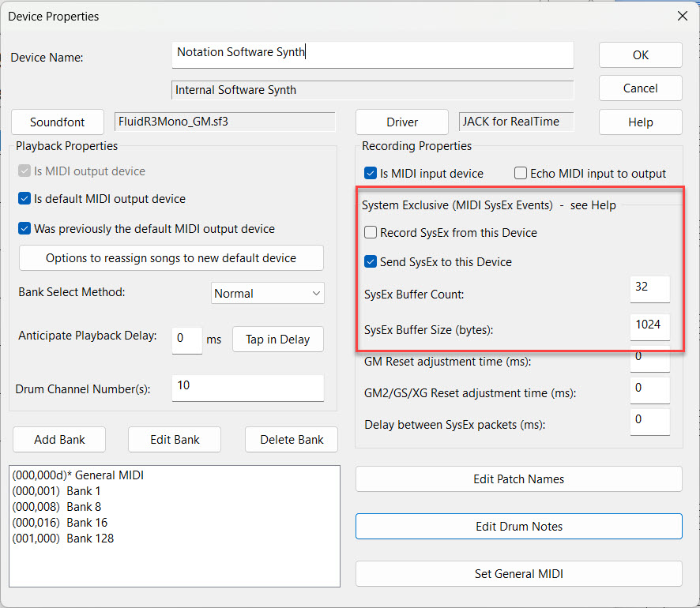This screenshot has height=608, width=700.
Task: Click Tap in Delay button
Action: point(277,339)
